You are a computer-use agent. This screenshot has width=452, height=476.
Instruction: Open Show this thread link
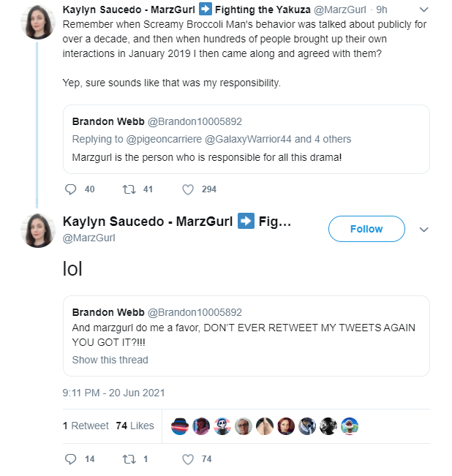pyautogui.click(x=110, y=360)
